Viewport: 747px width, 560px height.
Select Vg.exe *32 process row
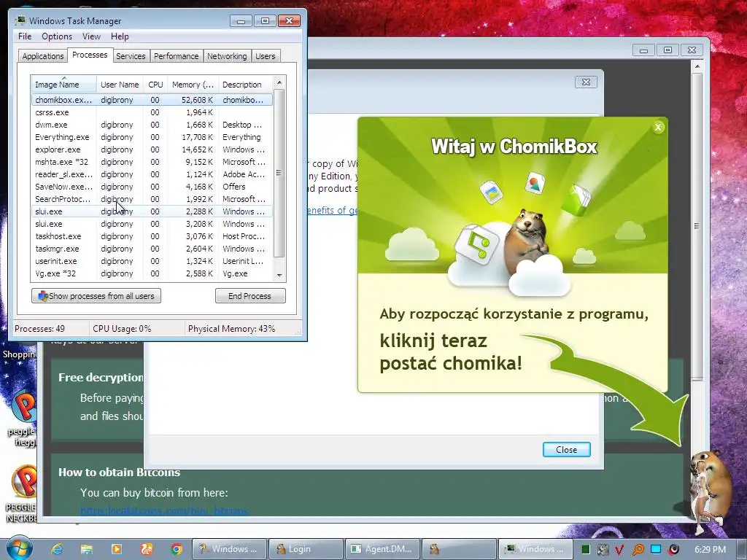click(152, 273)
